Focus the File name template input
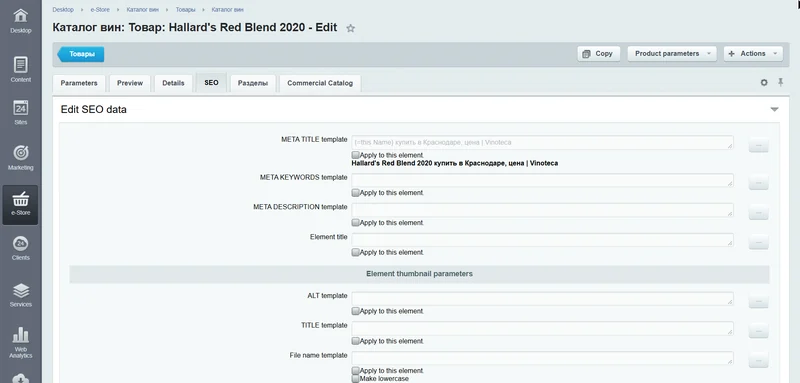The width and height of the screenshot is (800, 383). (x=542, y=358)
